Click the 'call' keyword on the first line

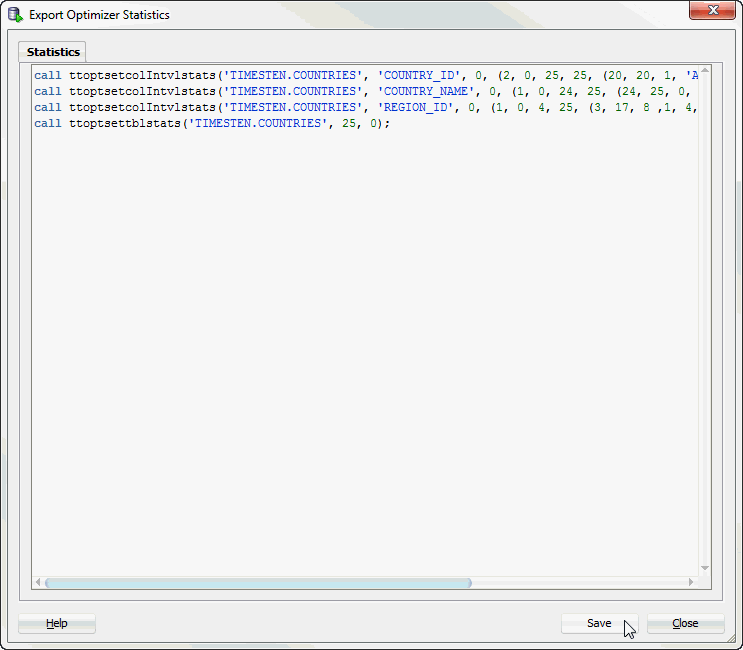tap(48, 75)
